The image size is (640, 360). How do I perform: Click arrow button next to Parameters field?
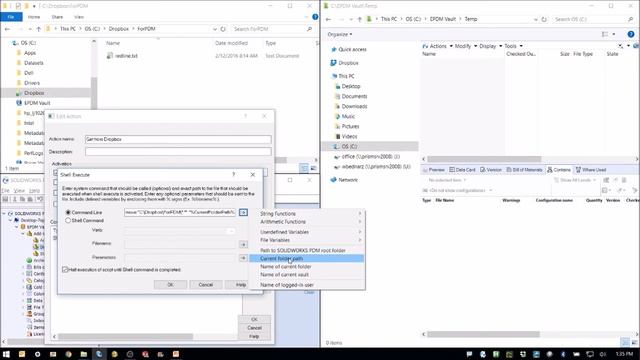(x=243, y=258)
